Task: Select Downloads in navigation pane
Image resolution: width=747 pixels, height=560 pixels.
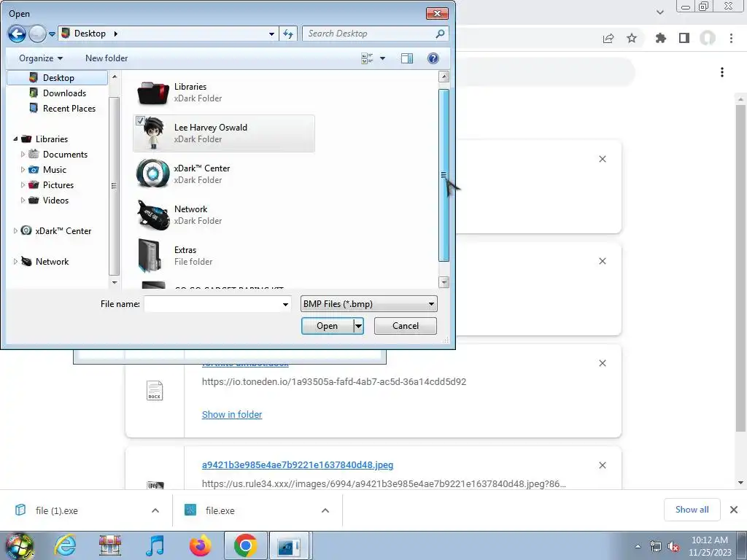Action: coord(64,93)
